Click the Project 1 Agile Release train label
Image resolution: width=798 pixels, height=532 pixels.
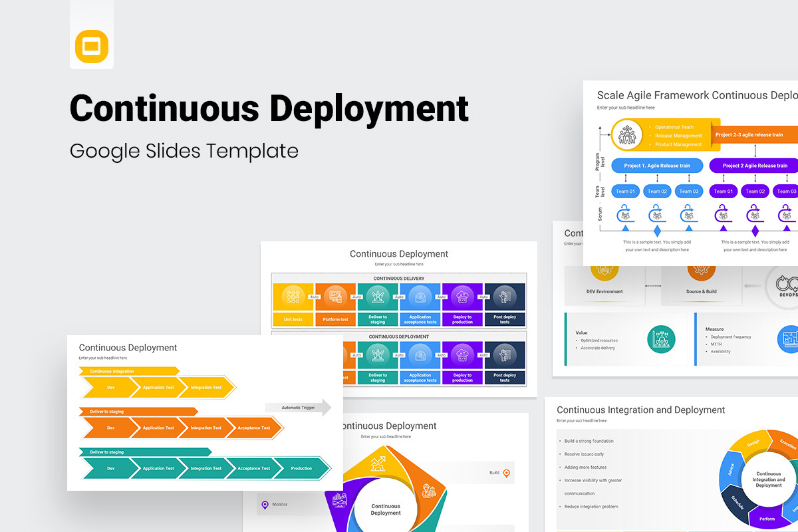(x=656, y=165)
